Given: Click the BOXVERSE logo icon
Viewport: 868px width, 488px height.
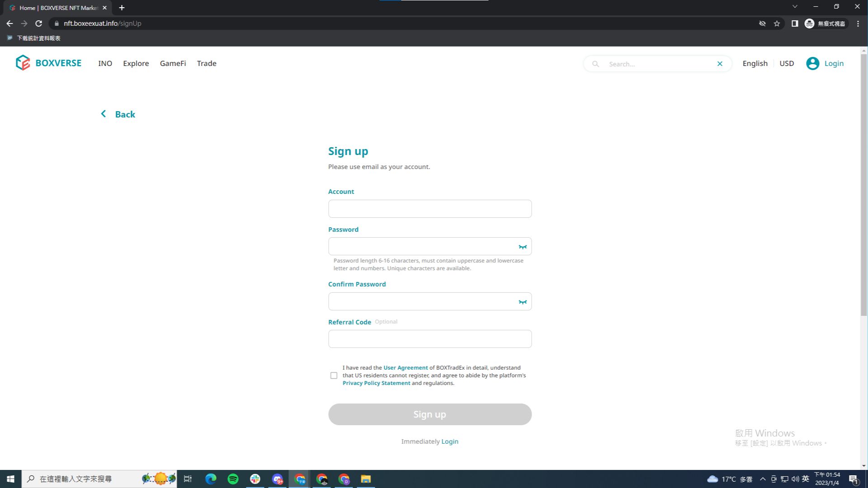Looking at the screenshot, I should click(x=23, y=63).
